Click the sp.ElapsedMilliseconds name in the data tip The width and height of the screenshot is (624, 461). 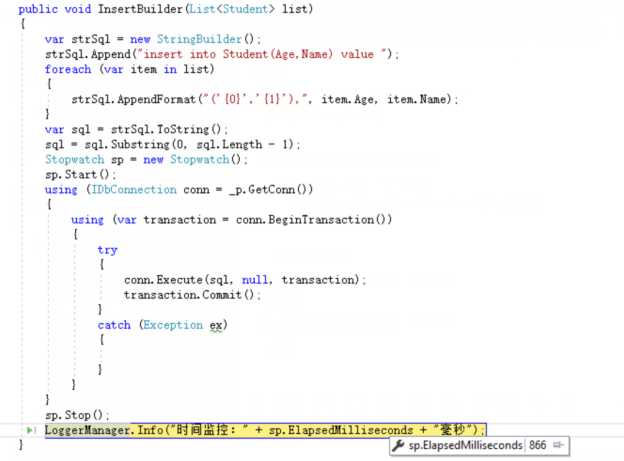(x=465, y=445)
